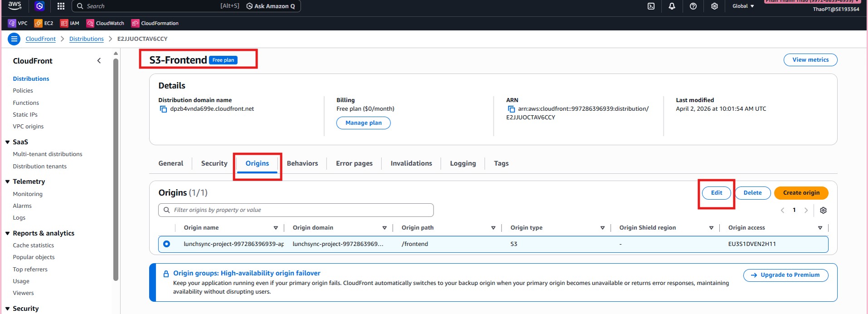Switch to the Tags tab

click(501, 163)
